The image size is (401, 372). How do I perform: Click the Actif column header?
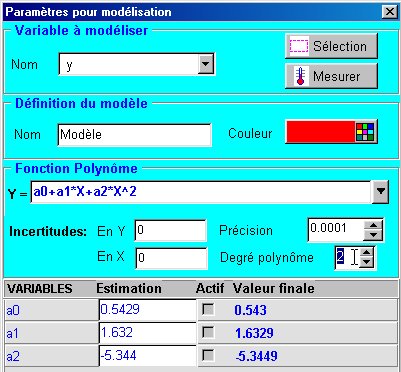pyautogui.click(x=210, y=288)
